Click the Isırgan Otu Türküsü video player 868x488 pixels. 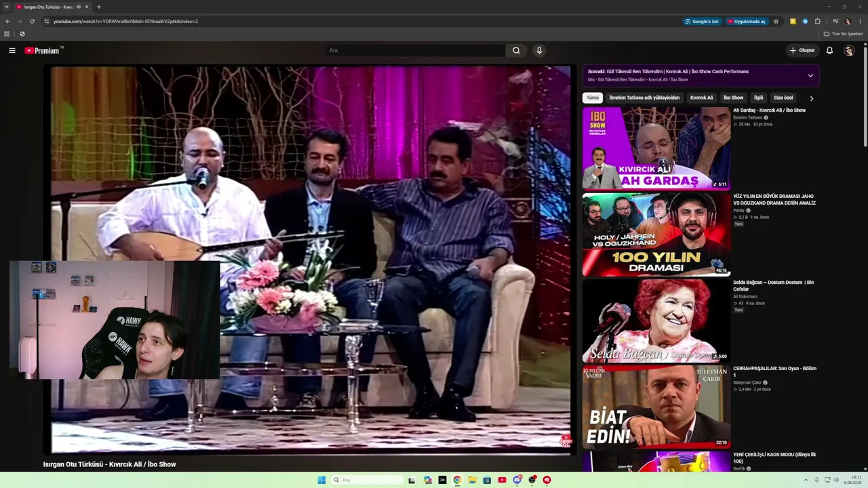[x=311, y=259]
